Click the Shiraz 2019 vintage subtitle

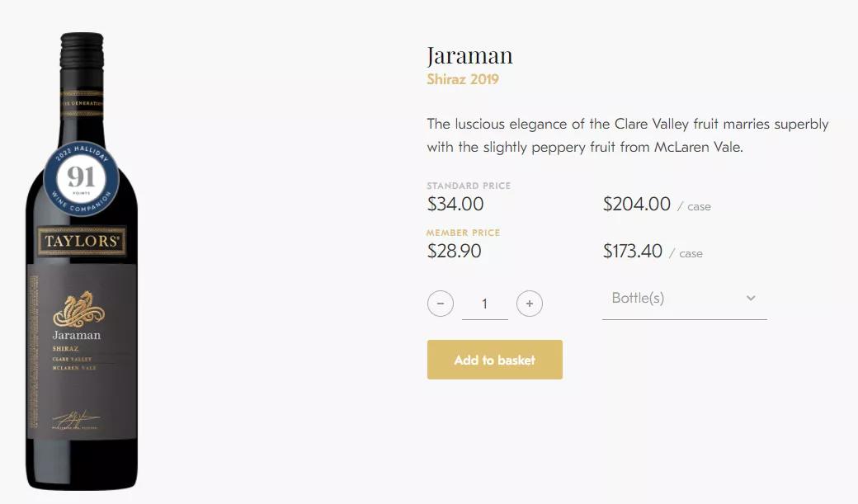coord(463,80)
